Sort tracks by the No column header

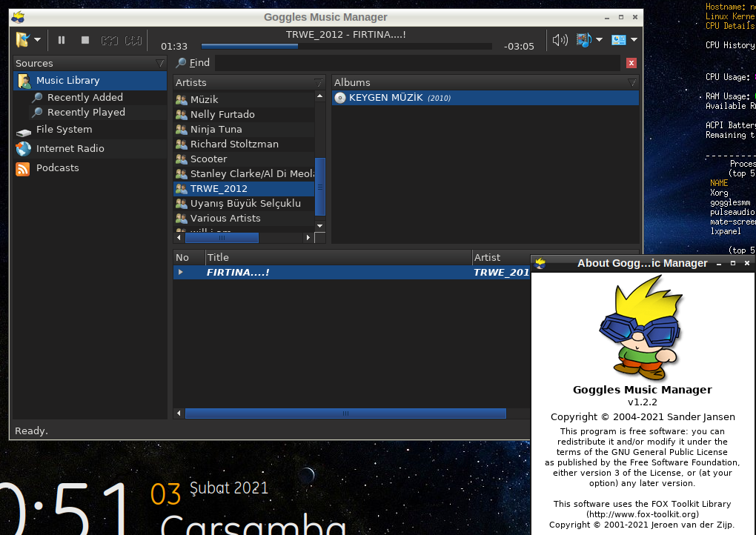click(x=189, y=258)
